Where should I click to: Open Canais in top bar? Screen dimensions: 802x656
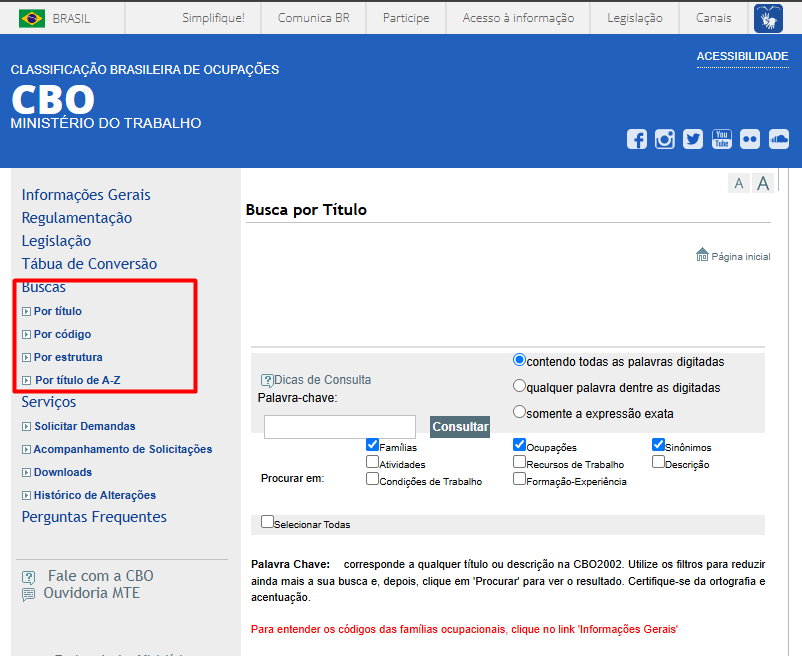[714, 18]
